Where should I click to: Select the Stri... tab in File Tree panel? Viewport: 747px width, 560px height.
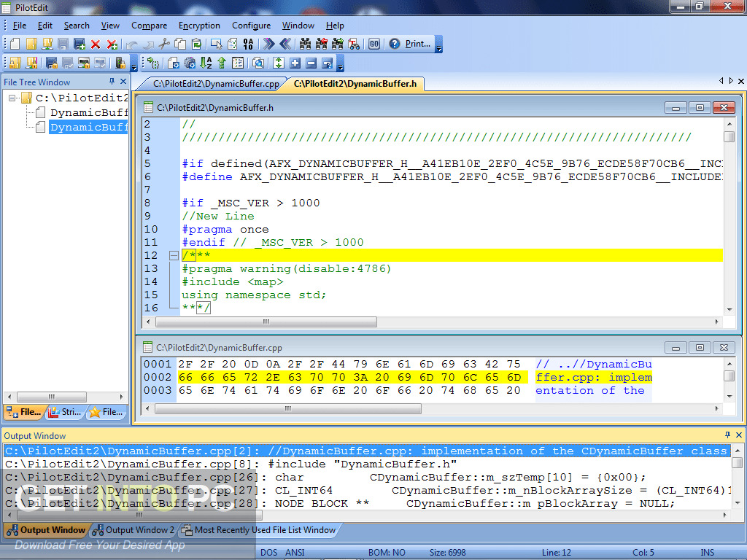66,412
